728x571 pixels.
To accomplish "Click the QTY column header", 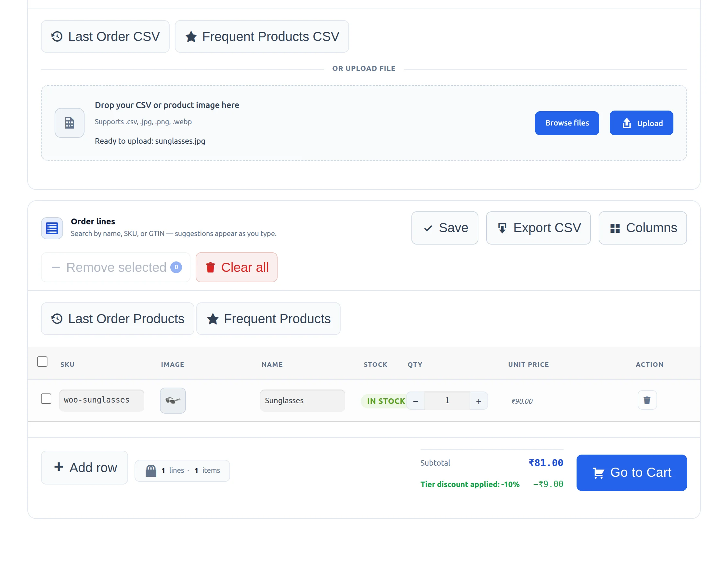I will (x=415, y=365).
